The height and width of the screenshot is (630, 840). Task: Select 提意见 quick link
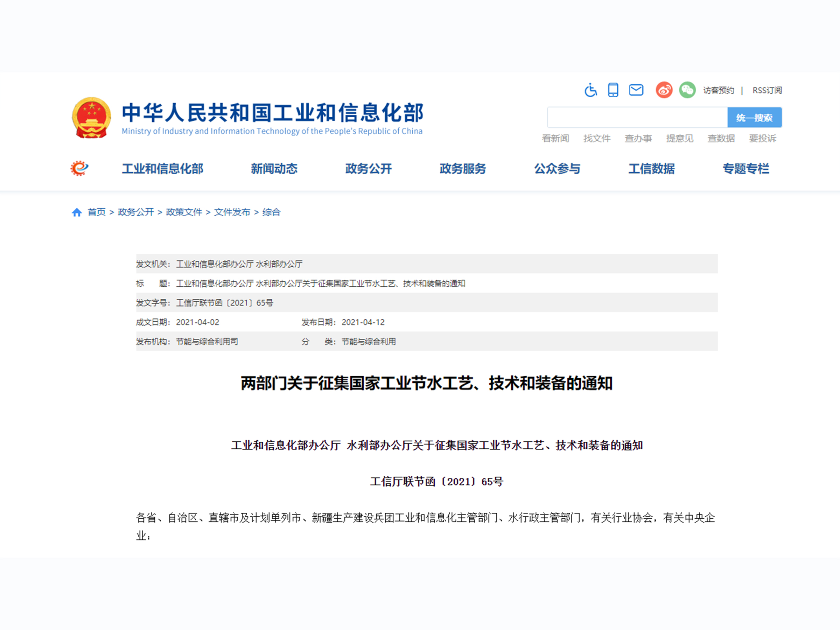coord(680,138)
